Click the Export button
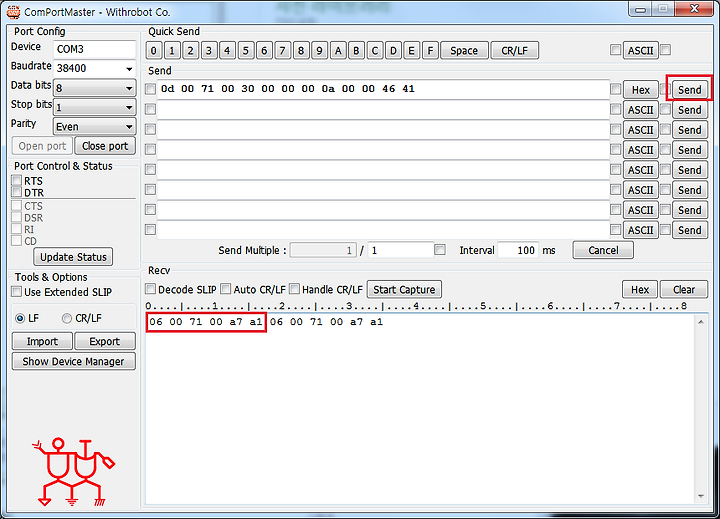The width and height of the screenshot is (720, 519). [x=105, y=341]
